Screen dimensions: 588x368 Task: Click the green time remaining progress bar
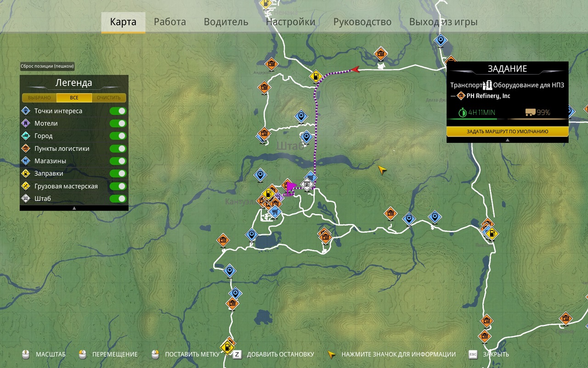477,119
